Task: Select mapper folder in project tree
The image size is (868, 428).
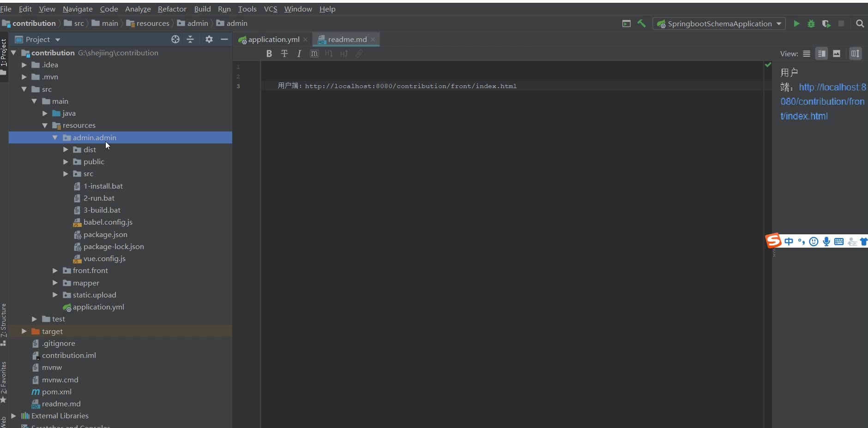Action: point(86,283)
